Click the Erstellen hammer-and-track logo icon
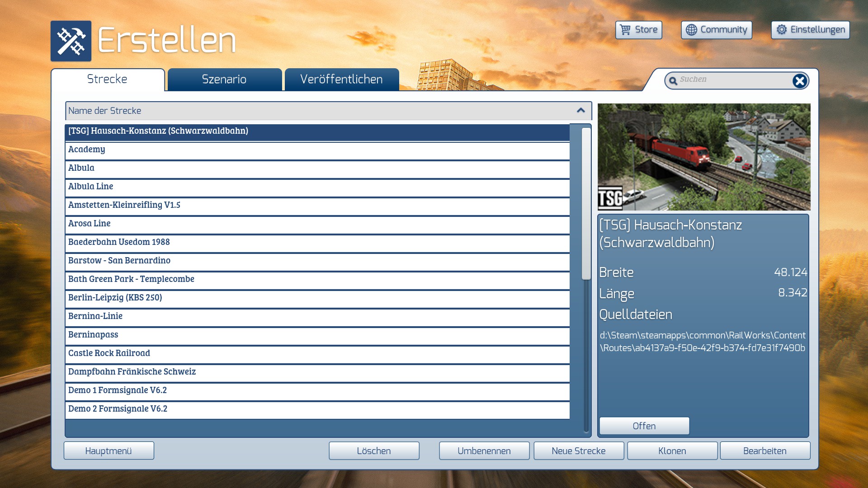This screenshot has height=488, width=868. [x=71, y=41]
